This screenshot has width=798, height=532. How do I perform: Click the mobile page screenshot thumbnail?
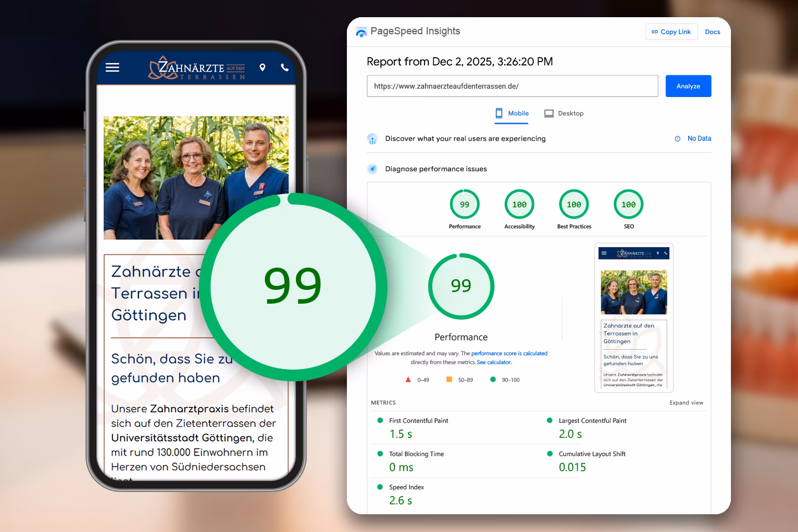(633, 318)
